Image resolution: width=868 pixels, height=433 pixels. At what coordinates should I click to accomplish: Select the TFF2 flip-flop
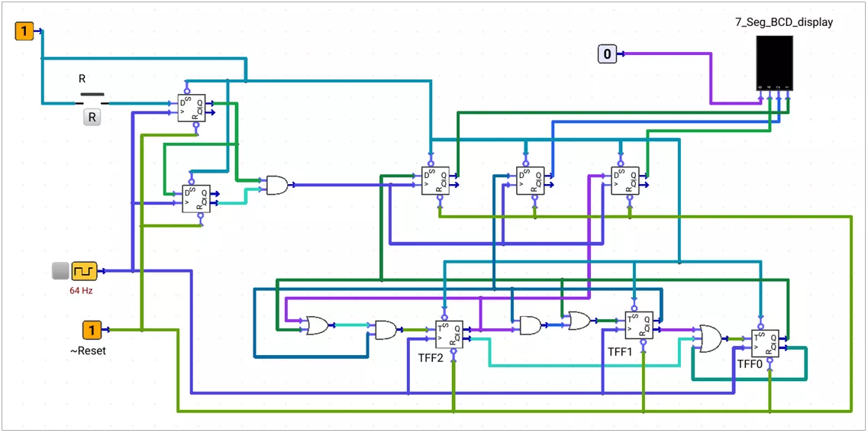tap(449, 334)
